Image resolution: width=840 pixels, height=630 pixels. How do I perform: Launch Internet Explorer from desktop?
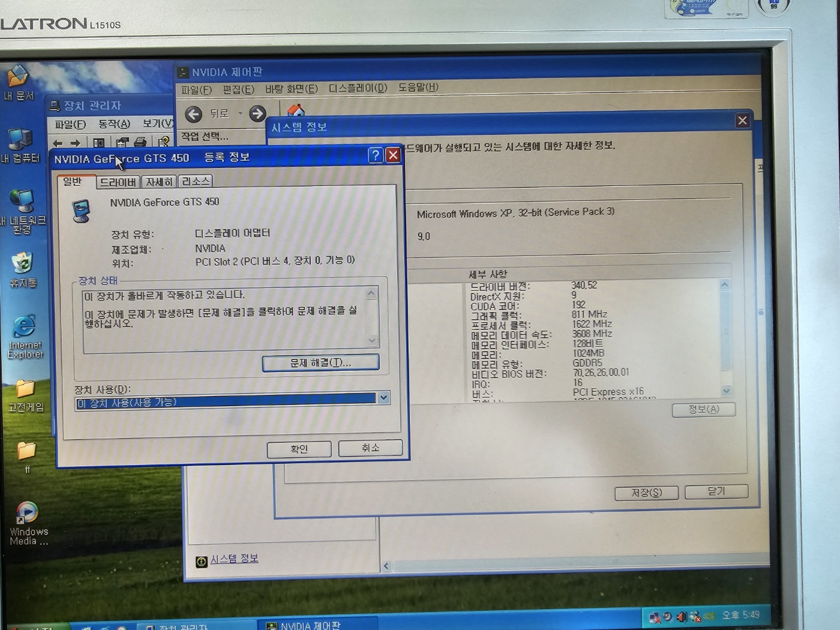25,337
